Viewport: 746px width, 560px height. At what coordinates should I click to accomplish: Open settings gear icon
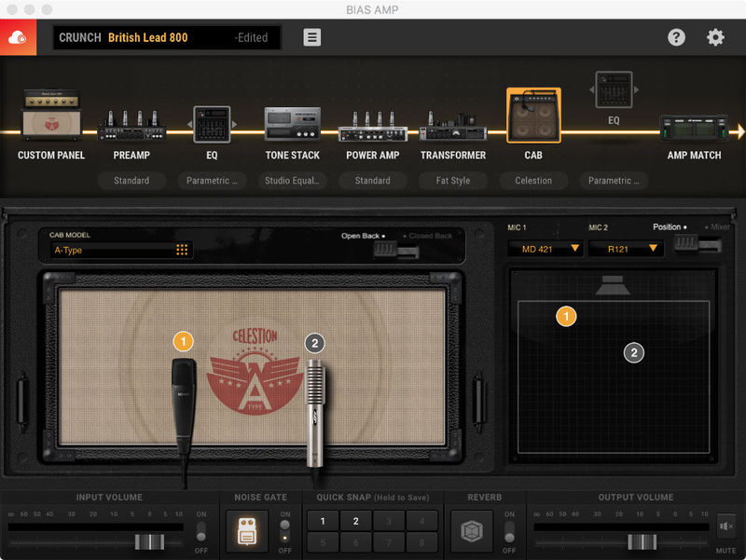715,37
